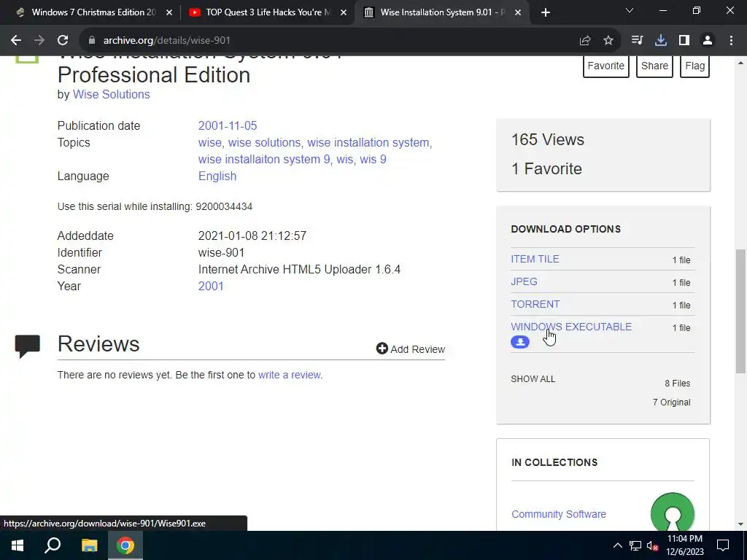Image resolution: width=747 pixels, height=560 pixels.
Task: Open the 'wis 9' topic link
Action: (x=373, y=159)
